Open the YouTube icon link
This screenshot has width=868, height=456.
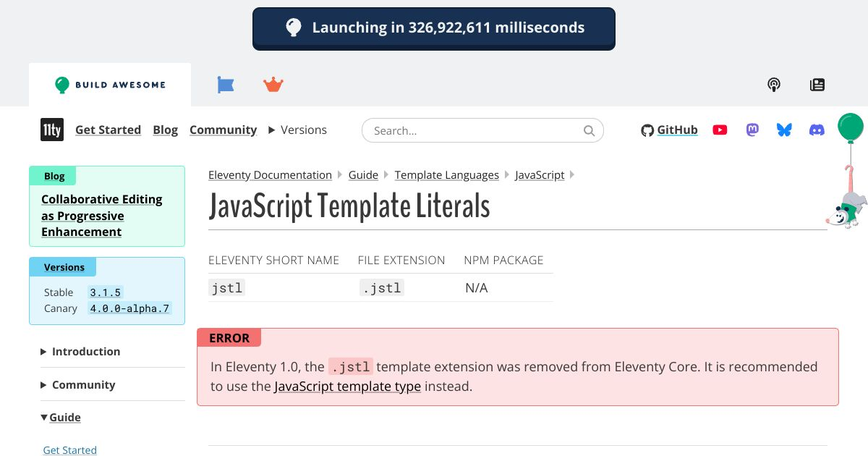(x=720, y=130)
